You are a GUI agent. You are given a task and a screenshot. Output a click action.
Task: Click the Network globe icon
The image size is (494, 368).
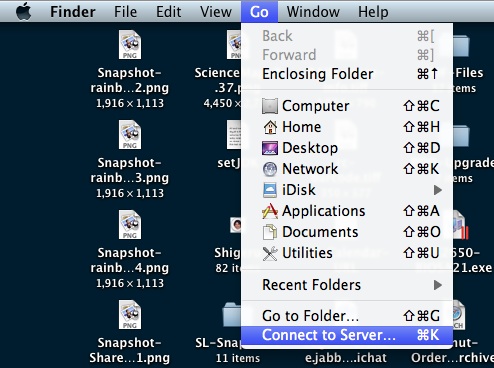click(270, 169)
